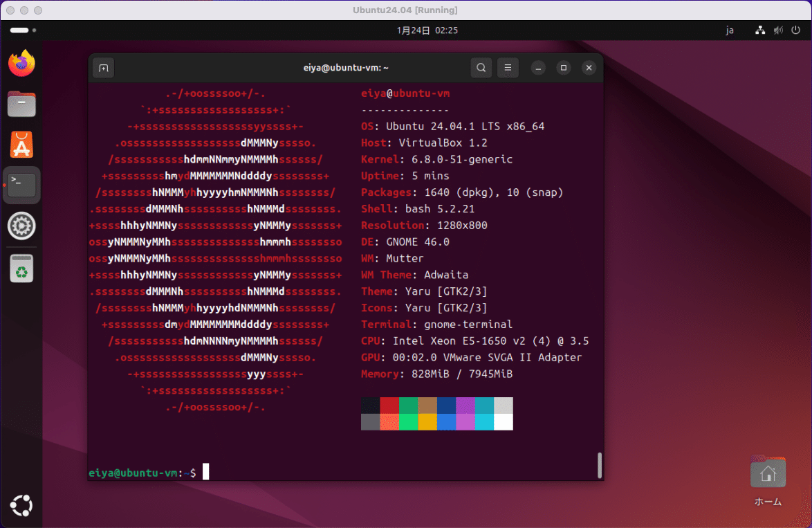This screenshot has width=812, height=528.
Task: Click the Icons 'Yaru [GTK2/3]' line
Action: click(424, 309)
